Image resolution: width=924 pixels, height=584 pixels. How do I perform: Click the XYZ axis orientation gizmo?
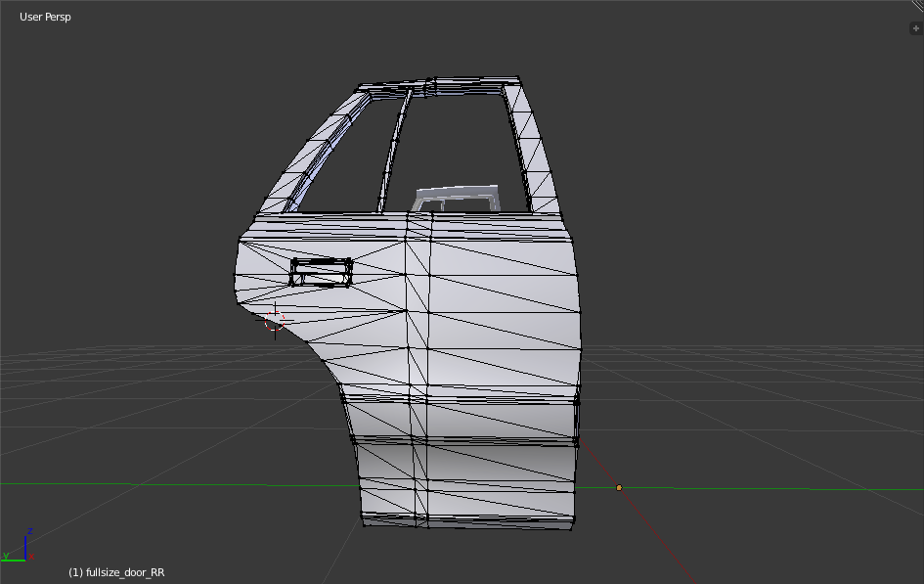pyautogui.click(x=19, y=545)
